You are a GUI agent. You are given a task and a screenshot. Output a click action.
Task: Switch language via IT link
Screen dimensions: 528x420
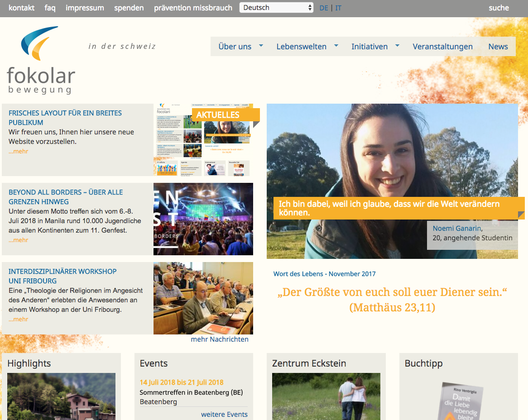pyautogui.click(x=338, y=8)
